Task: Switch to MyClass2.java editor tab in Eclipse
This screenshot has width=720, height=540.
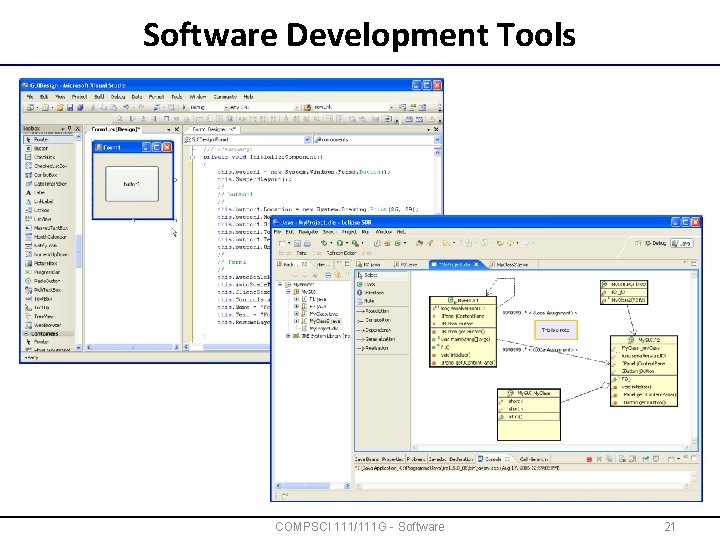Action: [x=509, y=265]
